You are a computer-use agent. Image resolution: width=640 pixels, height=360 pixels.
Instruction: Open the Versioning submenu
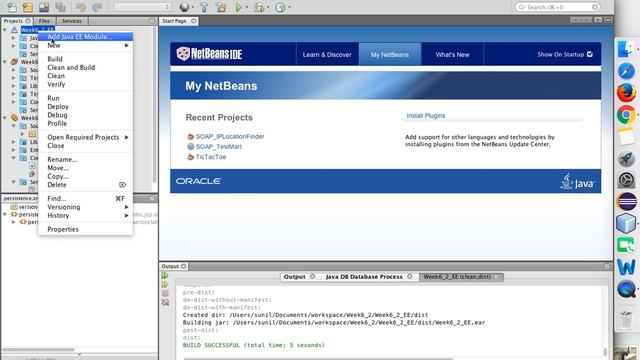click(85, 207)
